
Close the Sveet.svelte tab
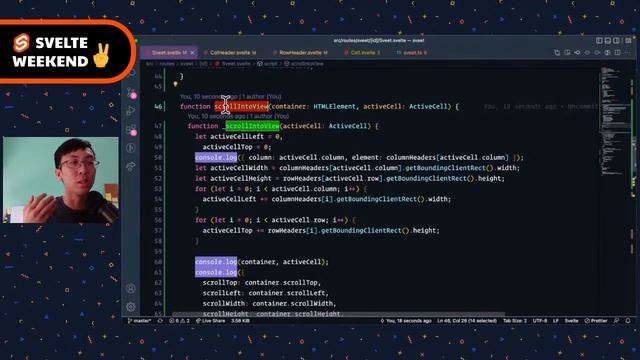tap(192, 53)
